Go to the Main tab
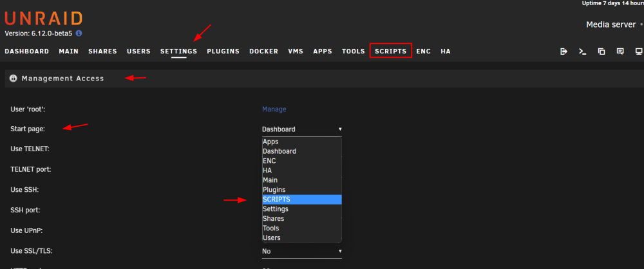Image resolution: width=644 pixels, height=269 pixels. coord(69,51)
